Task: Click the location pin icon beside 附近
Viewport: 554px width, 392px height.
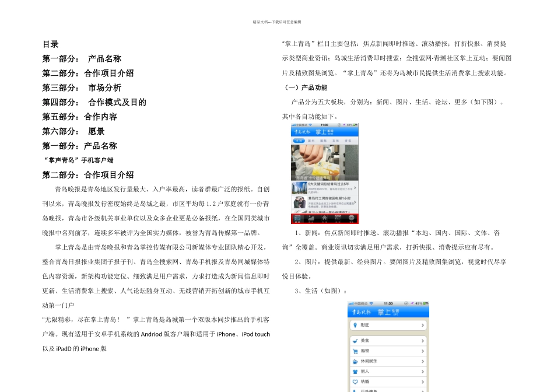Action: (x=355, y=325)
